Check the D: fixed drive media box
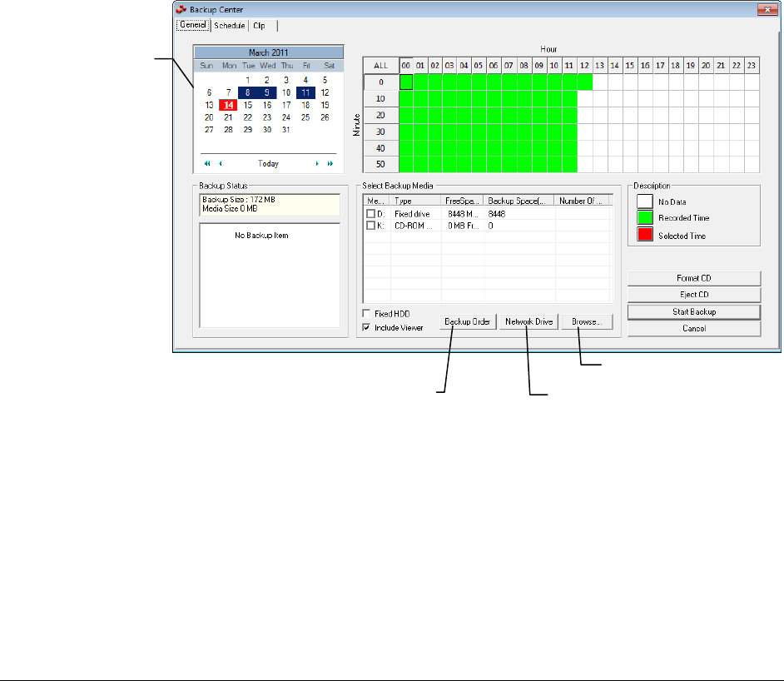The height and width of the screenshot is (681, 784). point(371,215)
